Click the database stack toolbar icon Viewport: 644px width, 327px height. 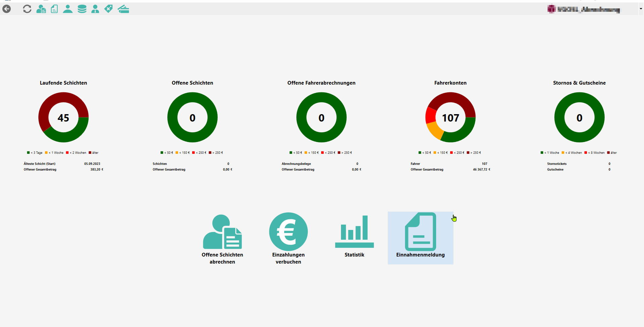point(82,9)
